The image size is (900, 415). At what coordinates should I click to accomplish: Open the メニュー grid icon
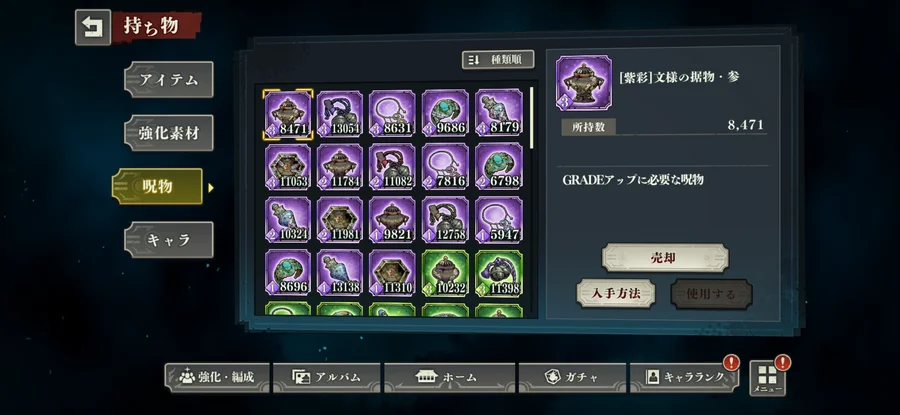point(767,378)
